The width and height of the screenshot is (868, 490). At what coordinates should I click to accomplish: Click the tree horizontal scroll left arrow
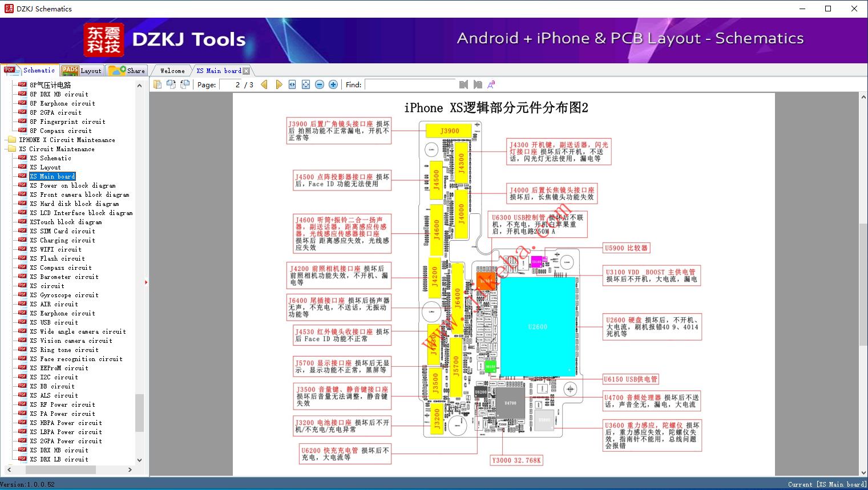tap(9, 470)
